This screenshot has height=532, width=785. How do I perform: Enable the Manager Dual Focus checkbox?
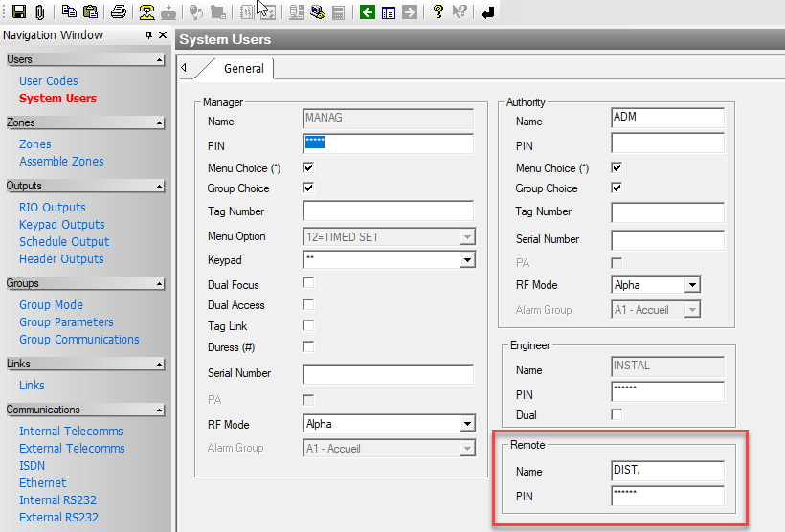point(308,283)
